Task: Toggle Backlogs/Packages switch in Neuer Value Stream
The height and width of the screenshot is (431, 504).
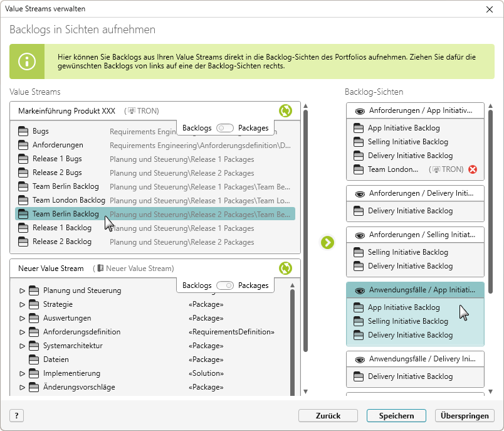Action: click(224, 285)
